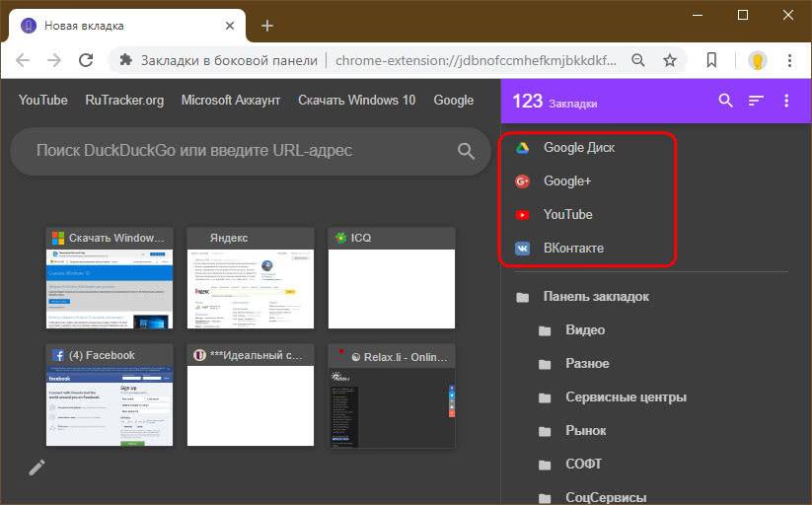Reload the page
The width and height of the screenshot is (812, 505).
86,60
